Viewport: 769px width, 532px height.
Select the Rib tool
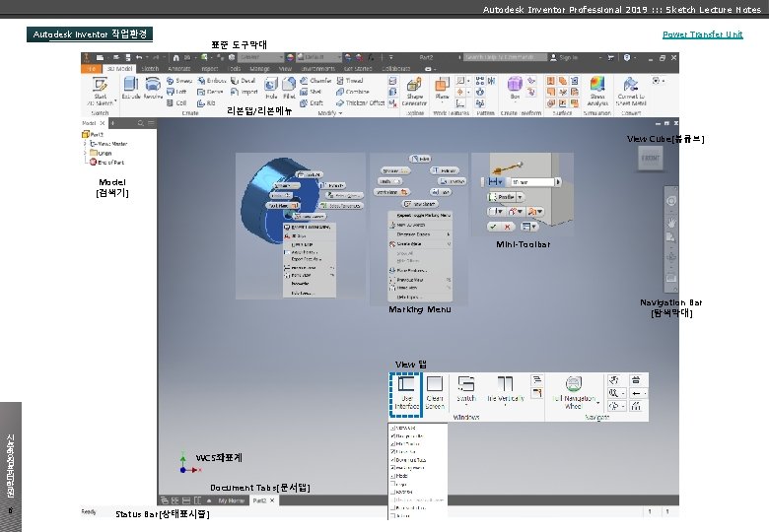click(206, 102)
